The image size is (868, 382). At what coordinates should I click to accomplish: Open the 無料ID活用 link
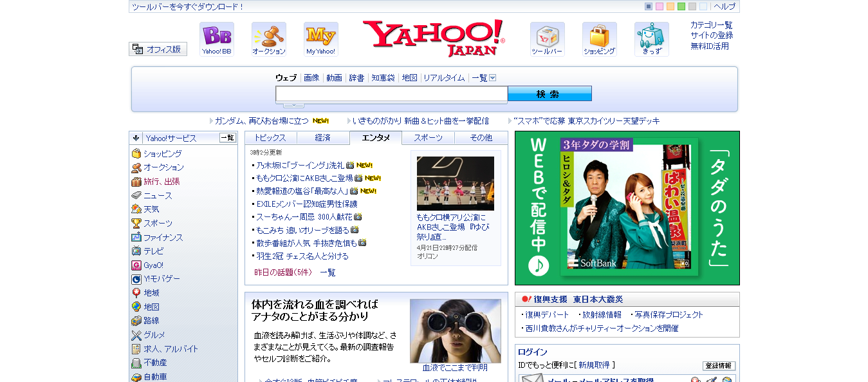[710, 46]
